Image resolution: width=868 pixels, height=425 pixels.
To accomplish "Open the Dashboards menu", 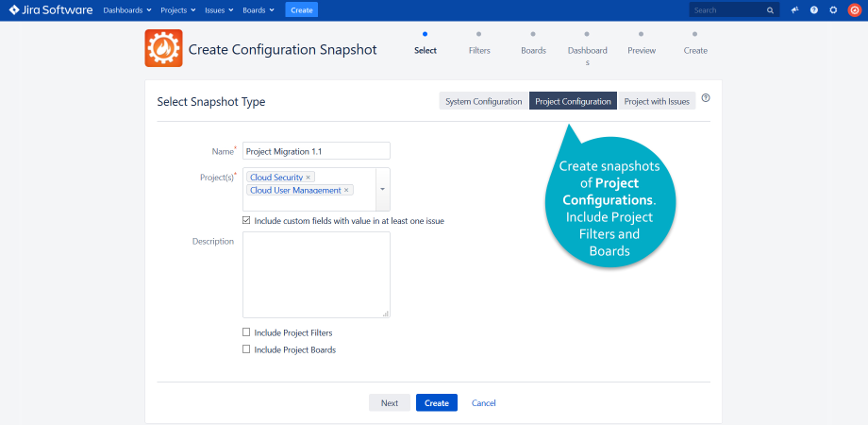I will click(x=127, y=10).
